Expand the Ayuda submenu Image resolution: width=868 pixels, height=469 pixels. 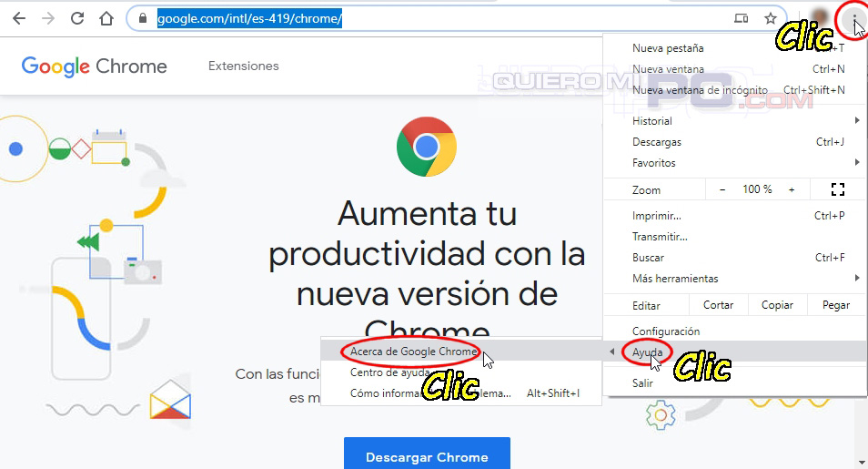coord(735,352)
